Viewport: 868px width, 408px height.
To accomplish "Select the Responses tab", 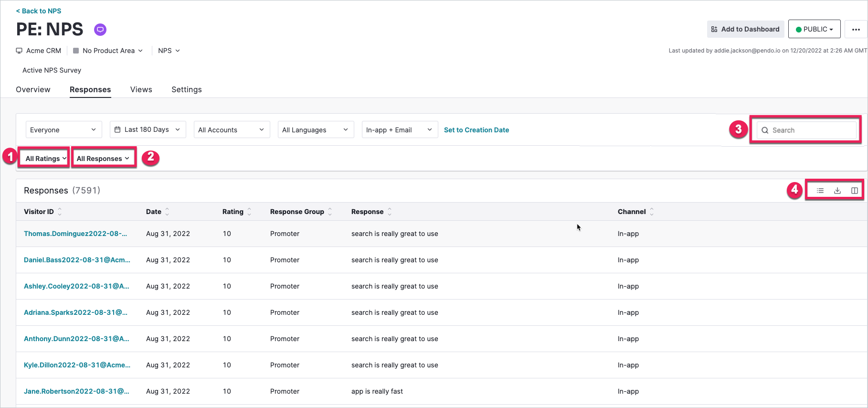I will click(90, 90).
